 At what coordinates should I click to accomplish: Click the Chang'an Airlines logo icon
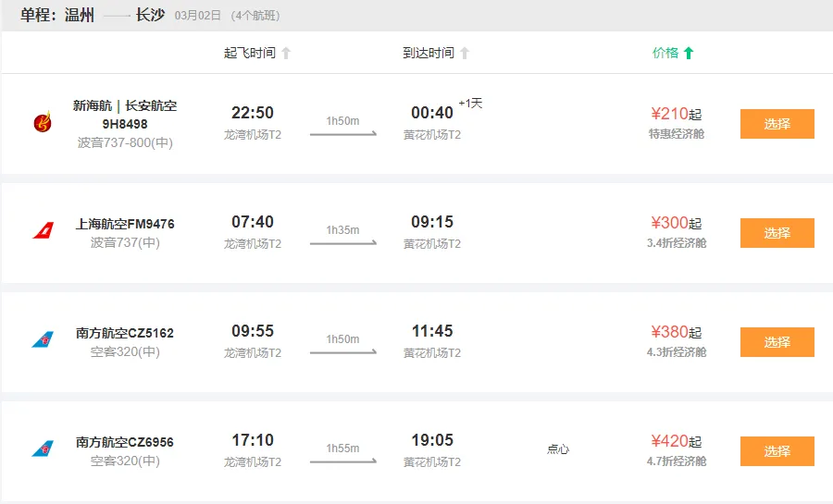43,122
